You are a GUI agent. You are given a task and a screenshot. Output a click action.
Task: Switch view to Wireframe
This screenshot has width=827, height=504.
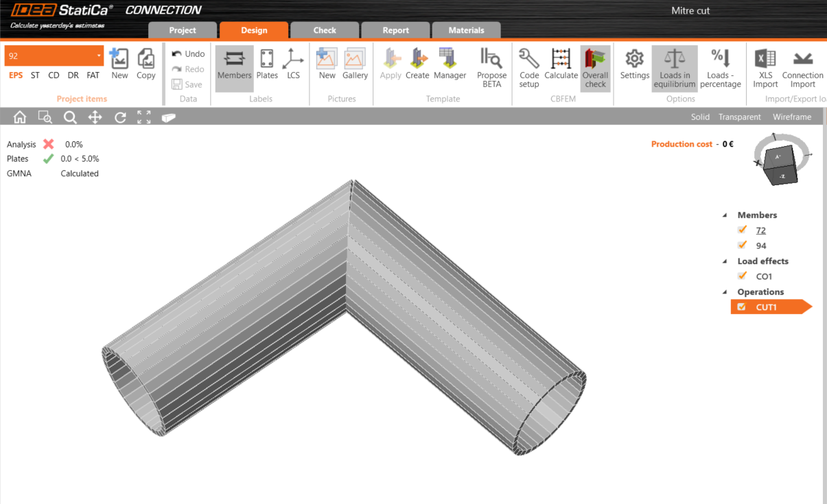[x=791, y=117]
